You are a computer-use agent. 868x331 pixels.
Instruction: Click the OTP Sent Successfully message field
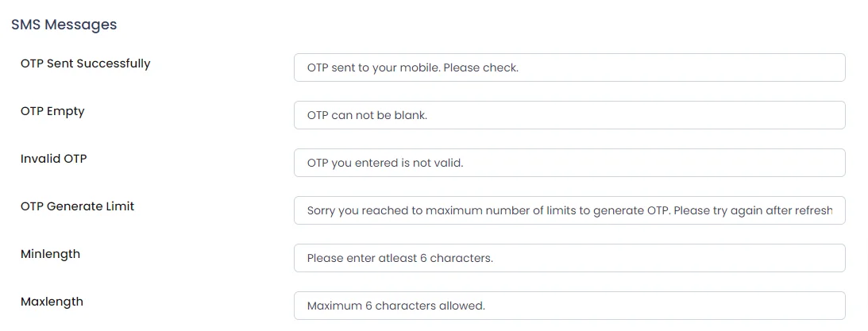(569, 67)
